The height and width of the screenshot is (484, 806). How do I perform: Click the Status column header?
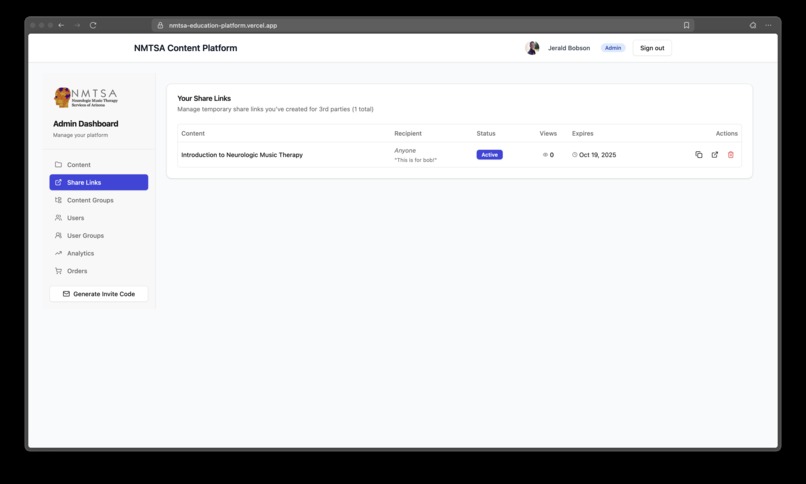coord(486,133)
